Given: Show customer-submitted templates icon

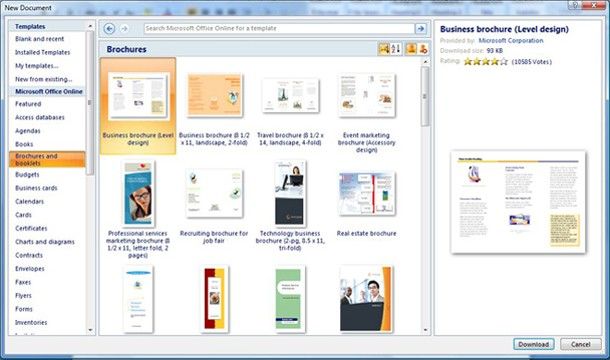Looking at the screenshot, I should point(411,49).
